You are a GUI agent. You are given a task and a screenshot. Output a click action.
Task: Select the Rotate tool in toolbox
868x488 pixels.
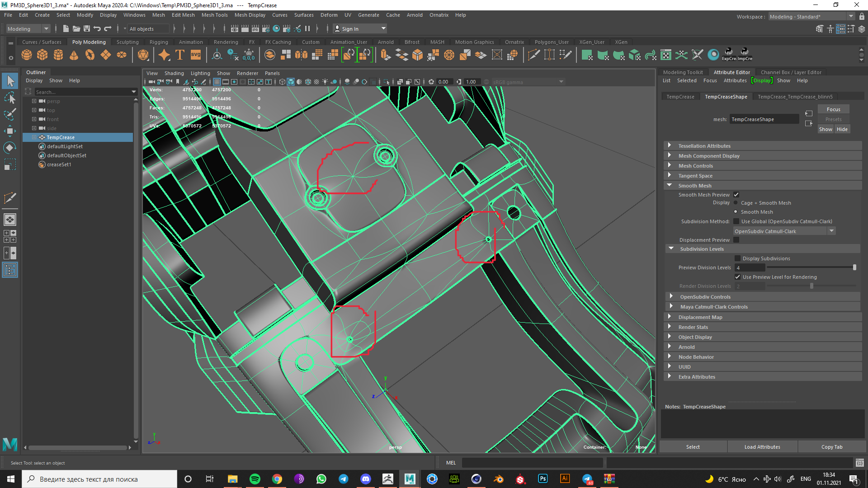[x=9, y=148]
